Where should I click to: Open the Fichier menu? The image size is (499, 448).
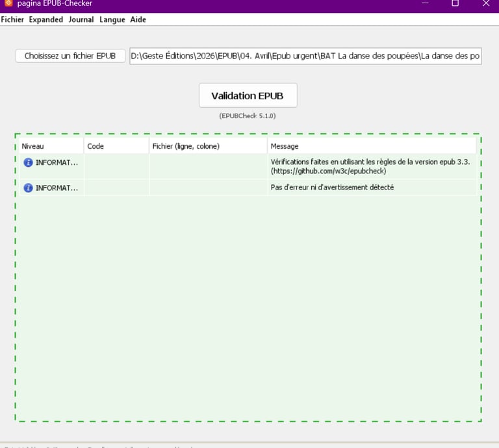click(12, 19)
